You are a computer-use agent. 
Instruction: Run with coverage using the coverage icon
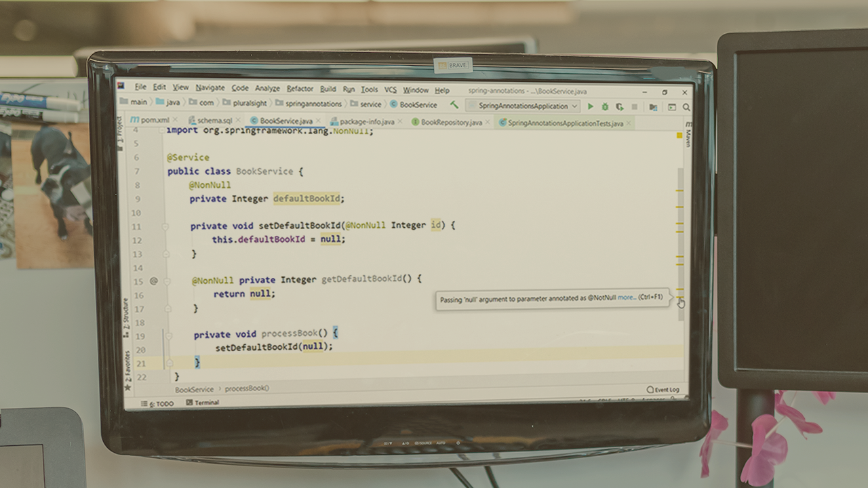click(x=620, y=106)
